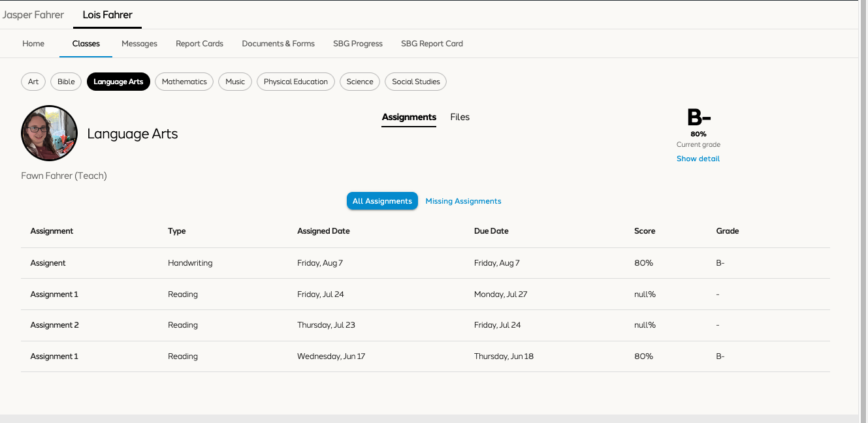Screen dimensions: 868x423
Task: Switch to the Files tab
Action: tap(460, 117)
